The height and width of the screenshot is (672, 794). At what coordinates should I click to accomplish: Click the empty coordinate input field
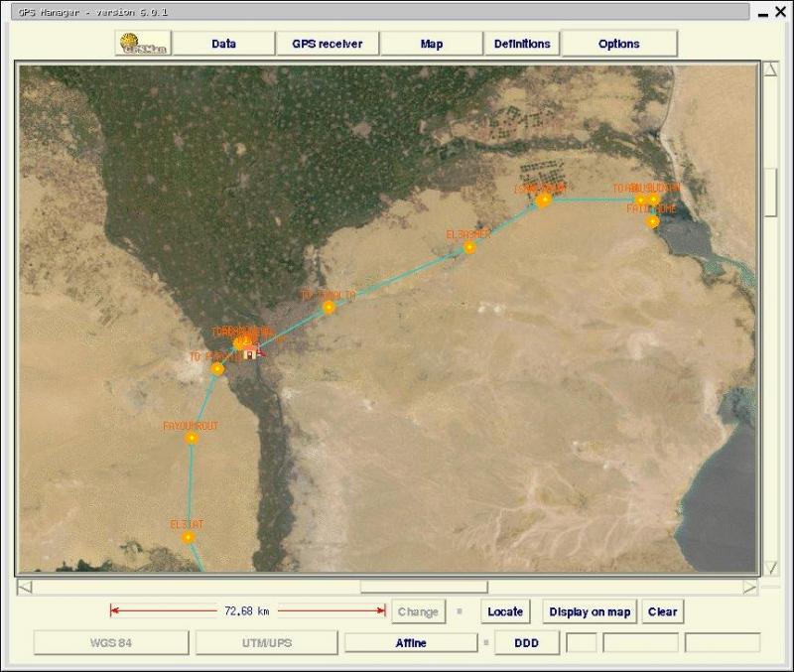tap(581, 642)
